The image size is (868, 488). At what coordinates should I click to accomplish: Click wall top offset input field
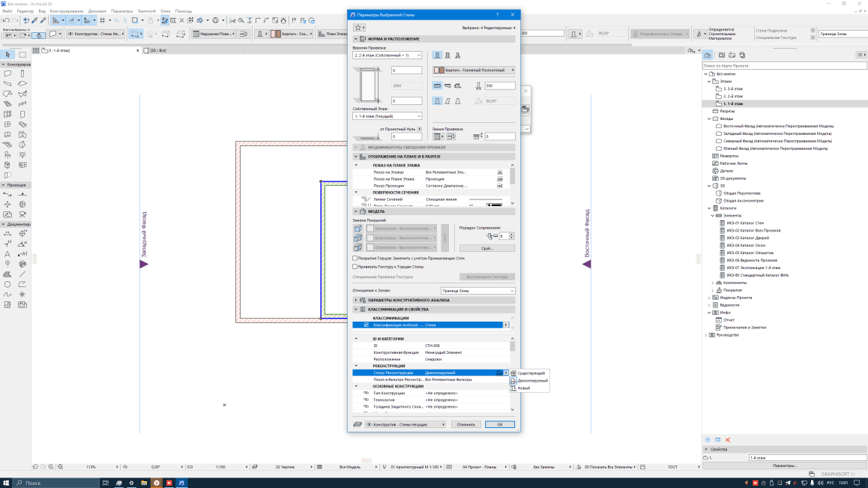[406, 70]
